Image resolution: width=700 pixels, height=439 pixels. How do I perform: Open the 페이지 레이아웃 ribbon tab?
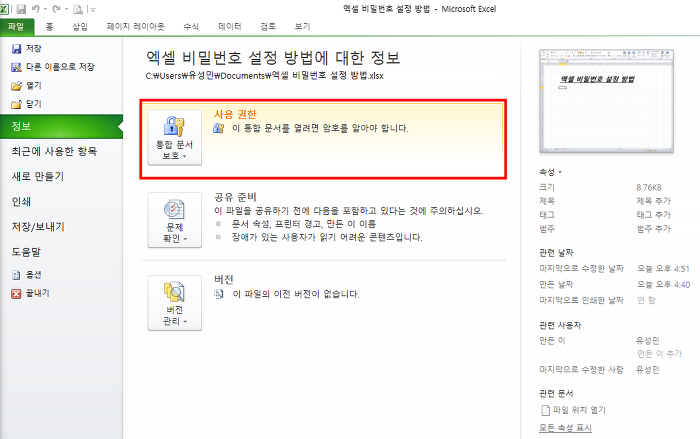tap(136, 26)
